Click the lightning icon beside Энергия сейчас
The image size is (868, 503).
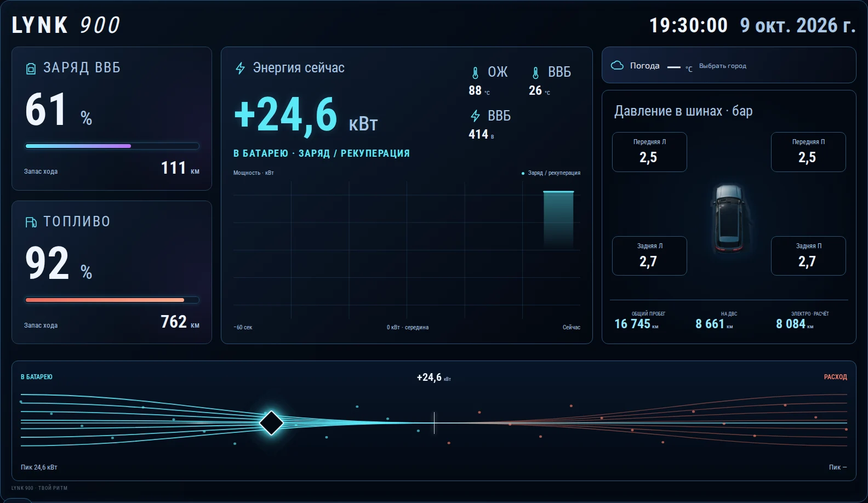coord(240,68)
